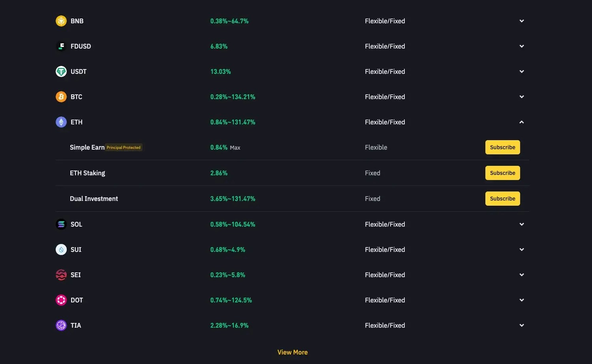592x364 pixels.
Task: Click the DOT Polkadot icon
Action: click(61, 300)
